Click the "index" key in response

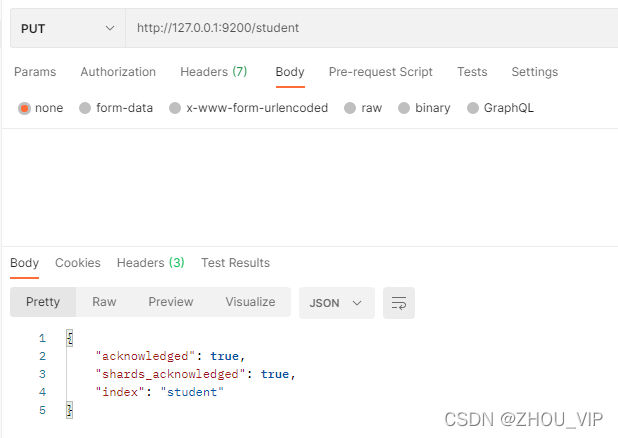click(x=120, y=392)
